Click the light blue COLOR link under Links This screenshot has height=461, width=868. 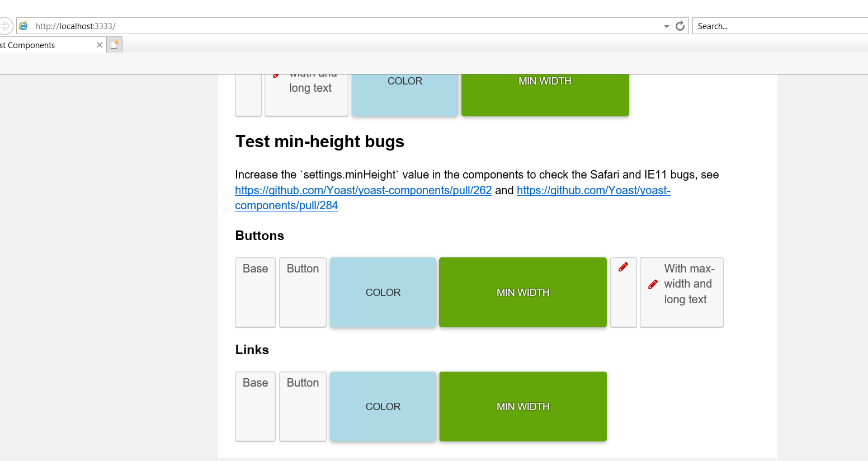pyautogui.click(x=383, y=406)
